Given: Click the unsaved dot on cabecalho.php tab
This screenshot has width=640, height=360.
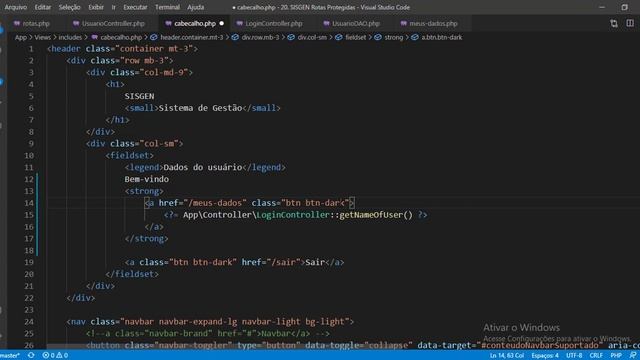Looking at the screenshot, I should pos(222,24).
